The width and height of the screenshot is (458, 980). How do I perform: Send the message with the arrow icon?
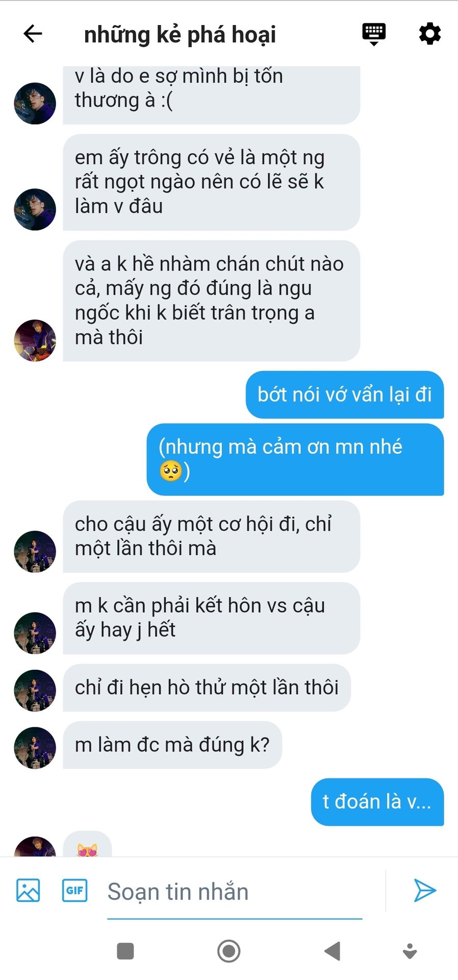tap(424, 890)
